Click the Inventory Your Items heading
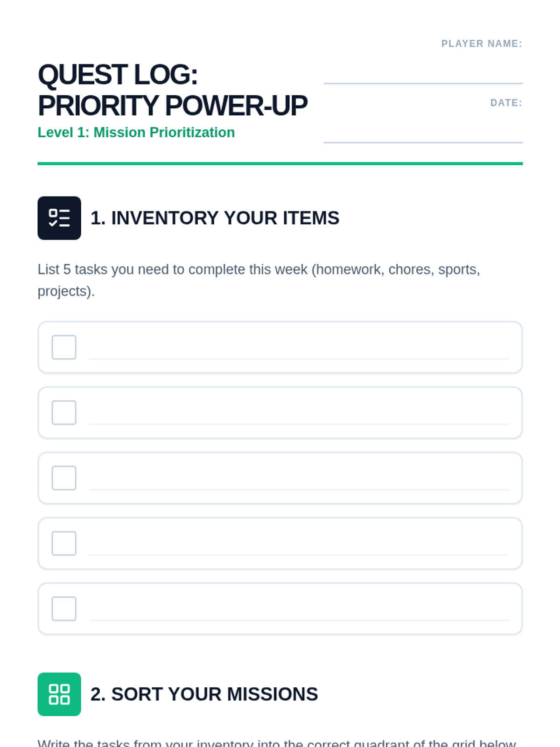Screen dimensions: 560x747 point(215,218)
